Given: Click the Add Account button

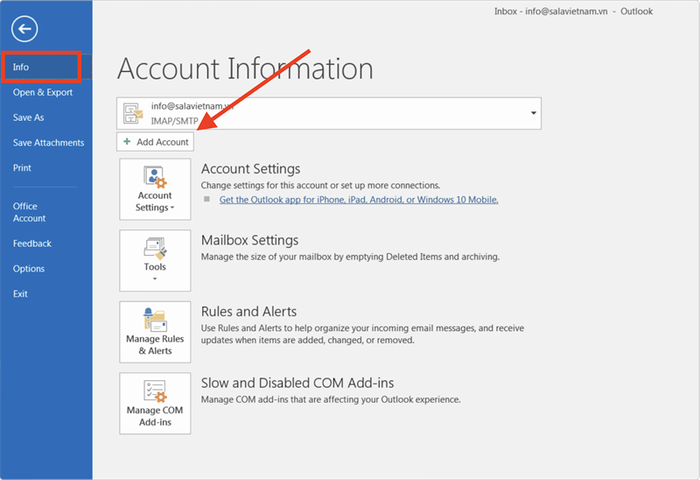Looking at the screenshot, I should coord(155,142).
